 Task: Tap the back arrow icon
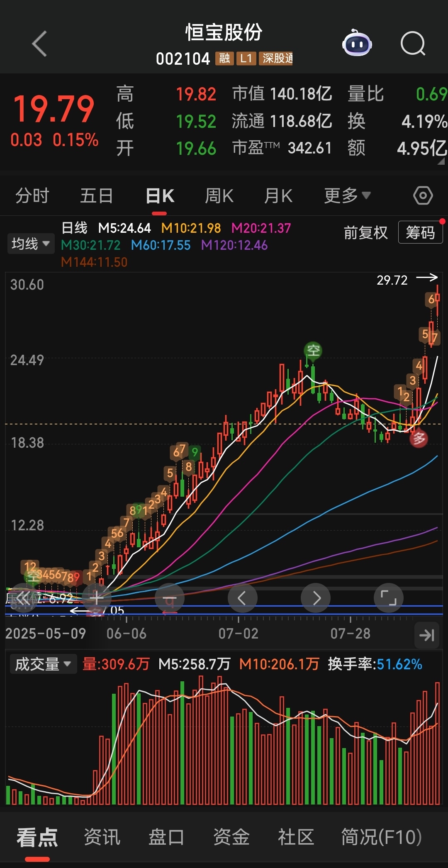click(39, 44)
